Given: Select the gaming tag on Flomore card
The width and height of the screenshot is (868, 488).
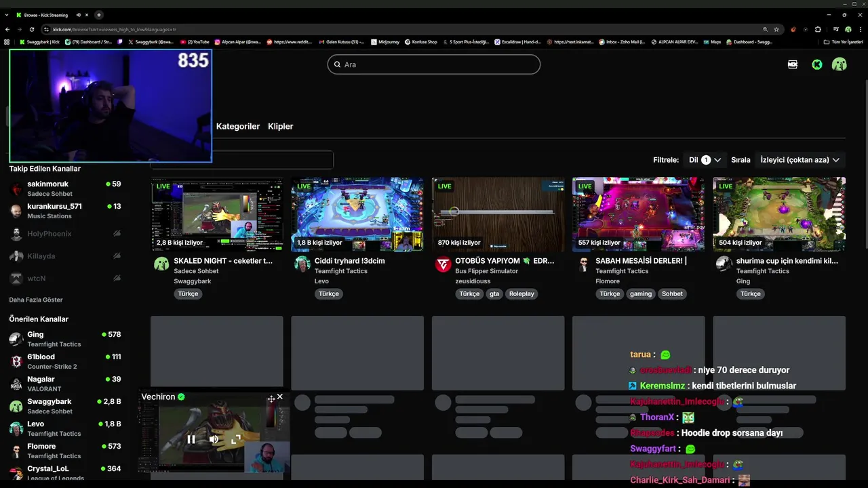Looking at the screenshot, I should (641, 294).
